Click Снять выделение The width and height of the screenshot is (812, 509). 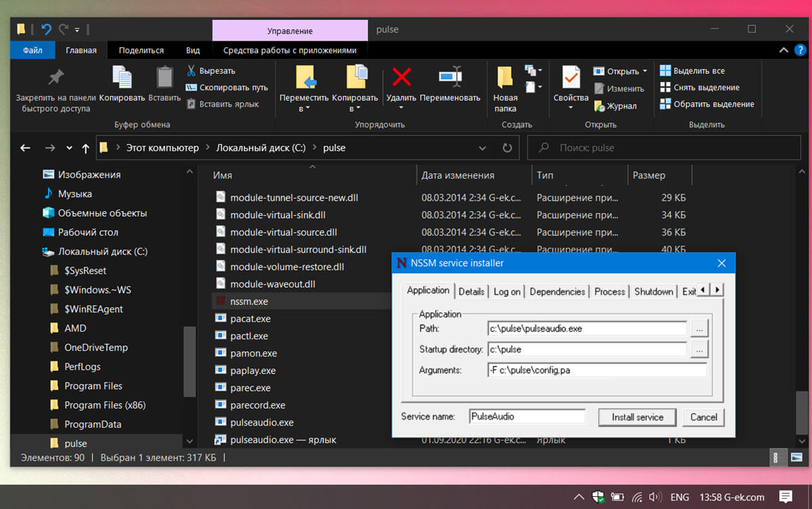coord(700,87)
